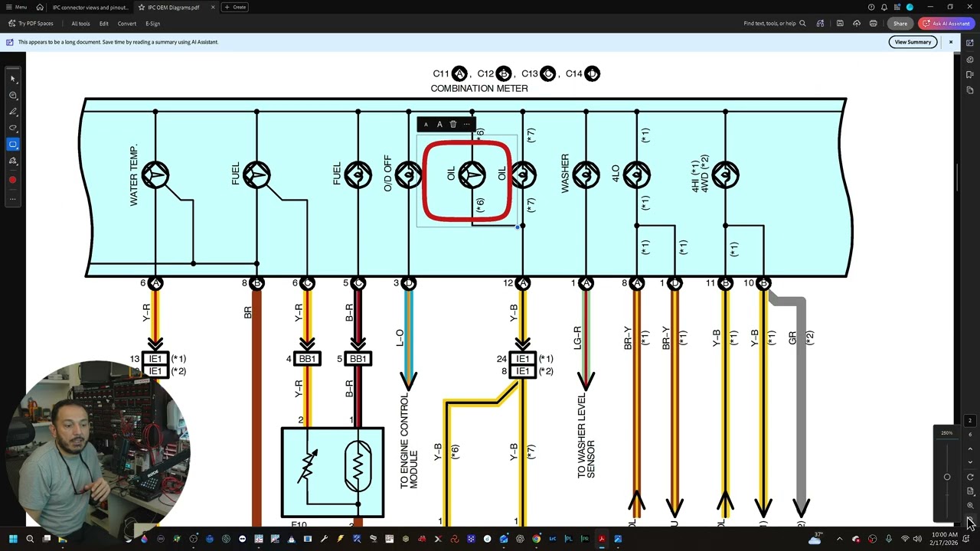Rotate page clockwise icon on right rail
This screenshot has width=980, height=551.
coord(970,477)
